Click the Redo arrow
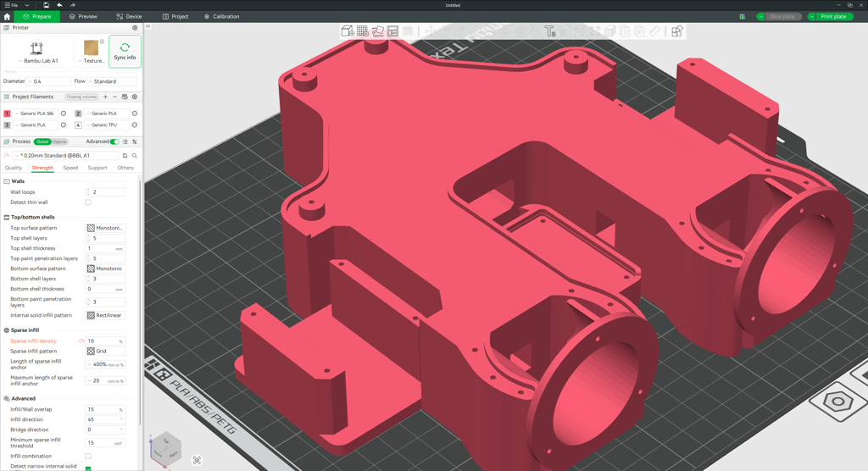 click(73, 5)
